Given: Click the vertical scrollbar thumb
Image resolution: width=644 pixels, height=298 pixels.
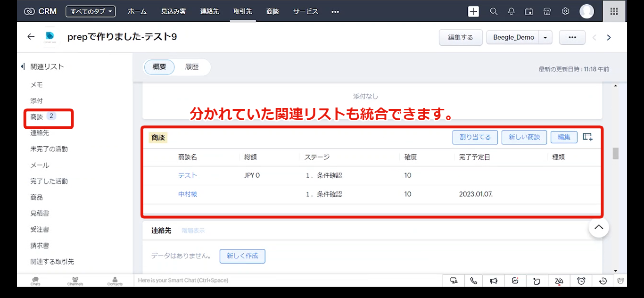Looking at the screenshot, I should pos(615,153).
